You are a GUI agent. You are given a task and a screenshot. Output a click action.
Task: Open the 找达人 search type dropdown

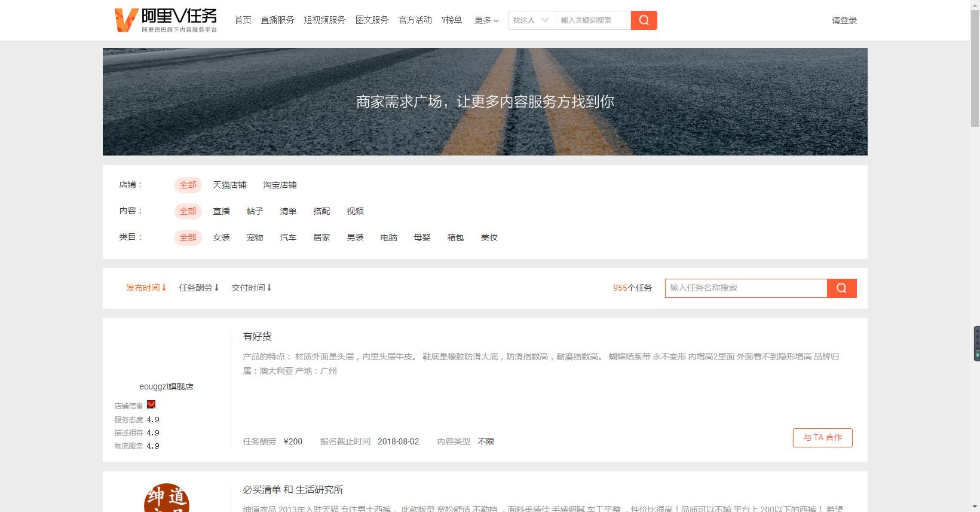[531, 20]
